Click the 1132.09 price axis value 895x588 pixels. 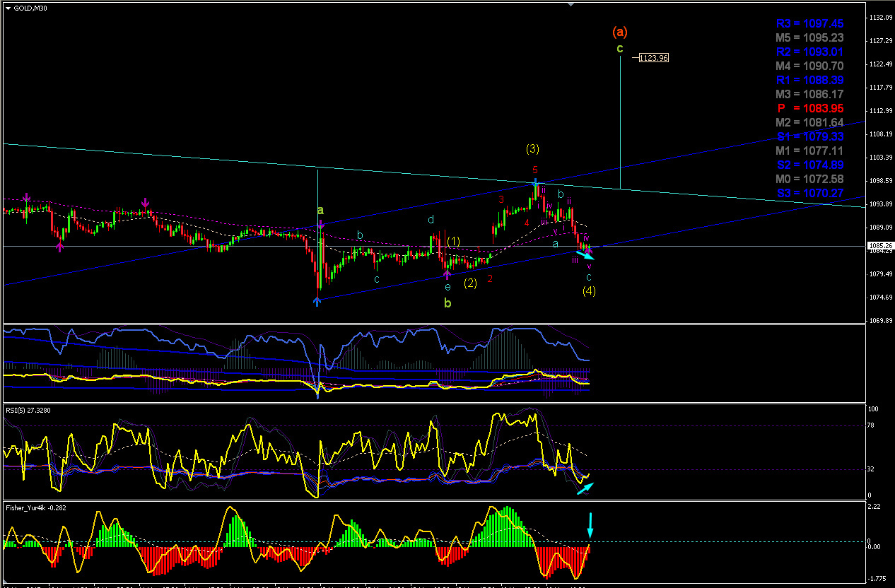(879, 18)
